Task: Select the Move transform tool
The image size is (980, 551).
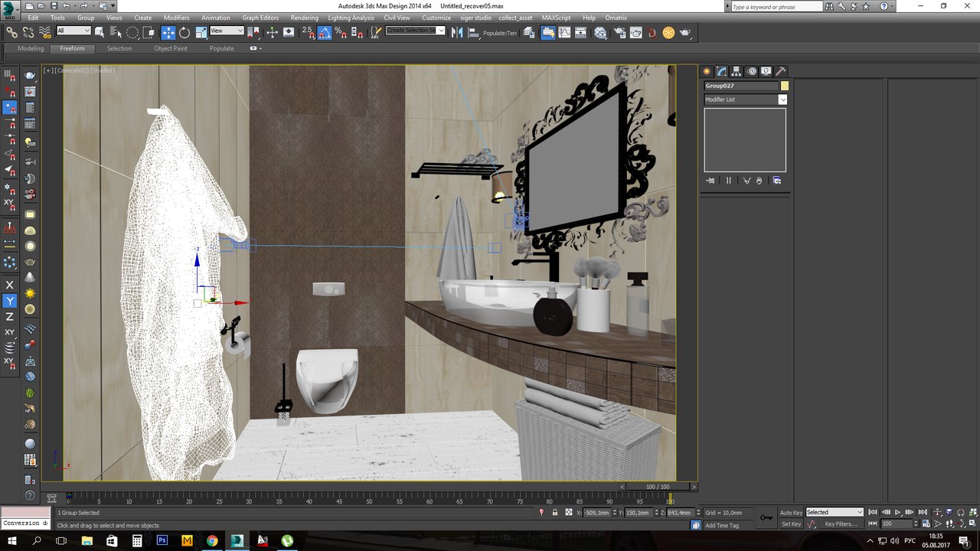Action: click(x=168, y=33)
